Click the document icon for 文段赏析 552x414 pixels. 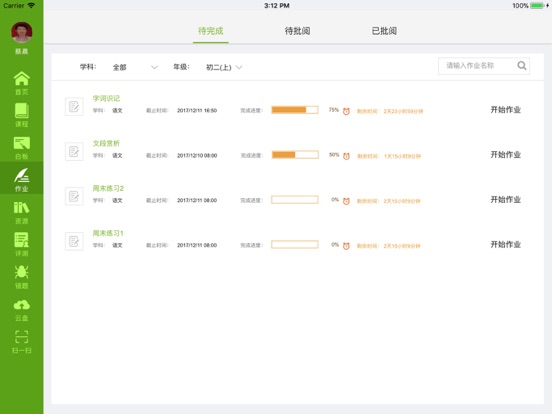pyautogui.click(x=74, y=151)
